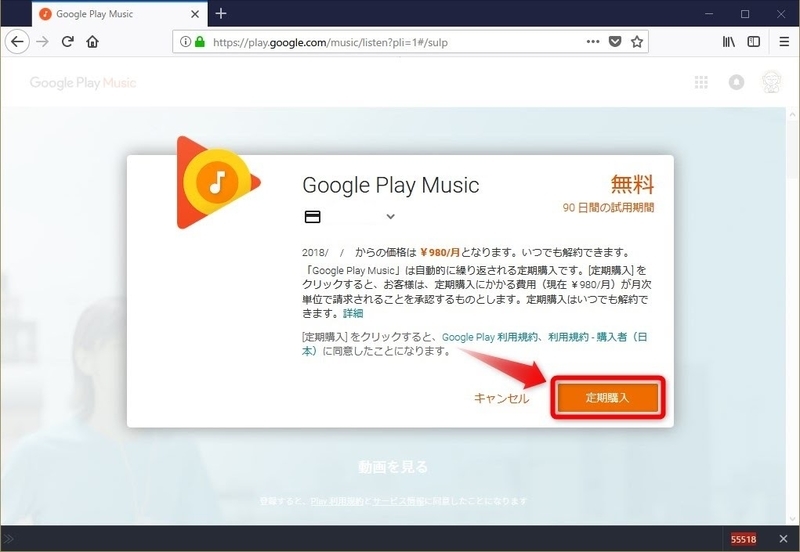
Task: Open Google account notifications bell
Action: pyautogui.click(x=737, y=82)
